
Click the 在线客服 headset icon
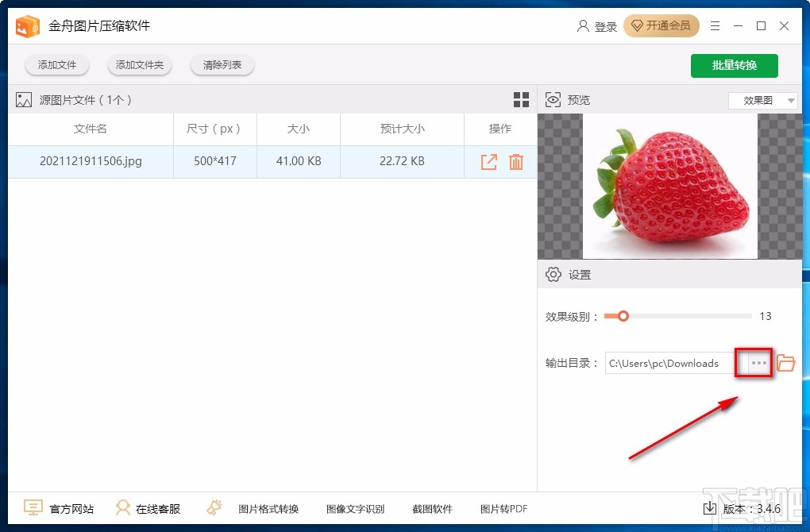pos(123,507)
